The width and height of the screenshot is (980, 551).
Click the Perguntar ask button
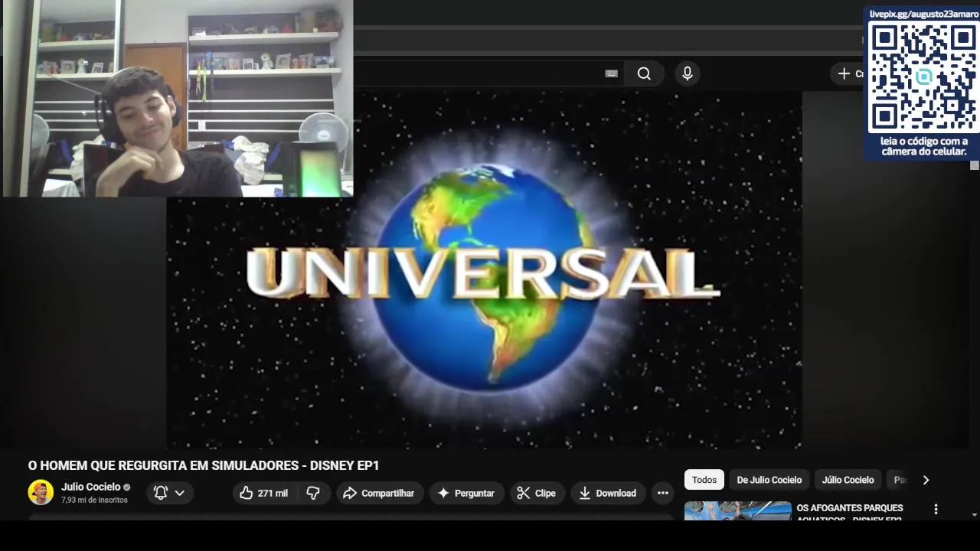pos(466,494)
